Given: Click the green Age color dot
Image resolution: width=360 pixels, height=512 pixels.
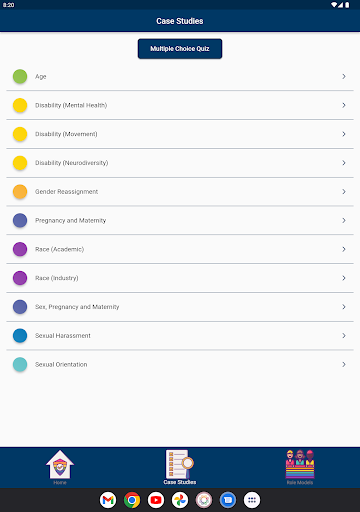Looking at the screenshot, I should click(x=20, y=76).
